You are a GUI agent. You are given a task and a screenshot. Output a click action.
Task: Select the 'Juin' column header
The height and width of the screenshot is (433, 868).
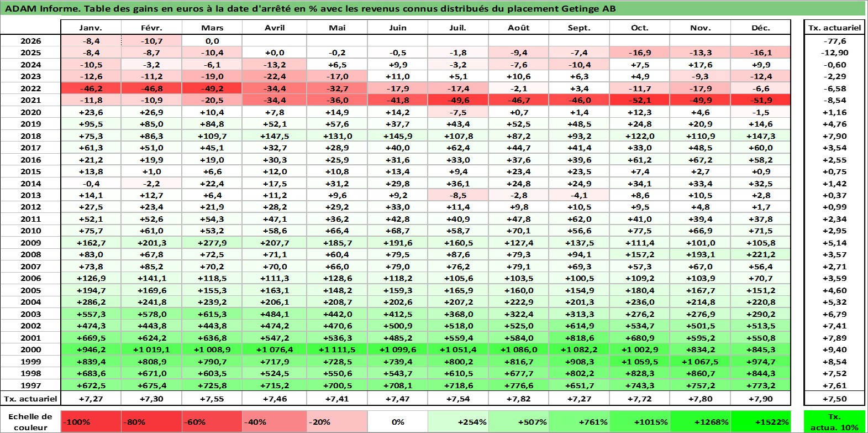click(398, 28)
